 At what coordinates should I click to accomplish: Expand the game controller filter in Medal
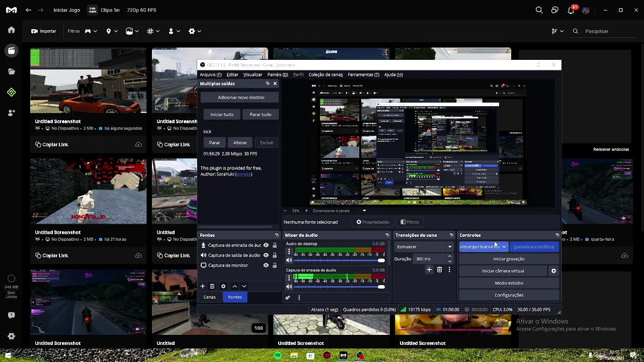[x=91, y=31]
